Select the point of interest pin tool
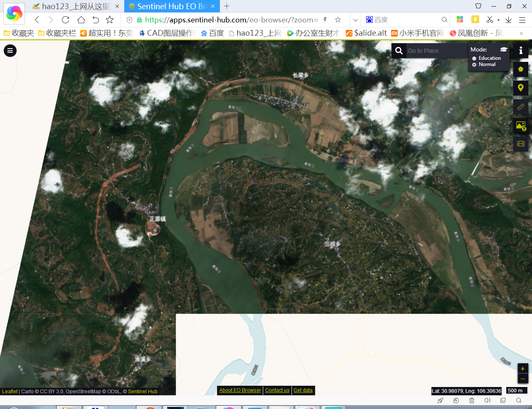Screen dimensions: 532x409 (x=521, y=88)
